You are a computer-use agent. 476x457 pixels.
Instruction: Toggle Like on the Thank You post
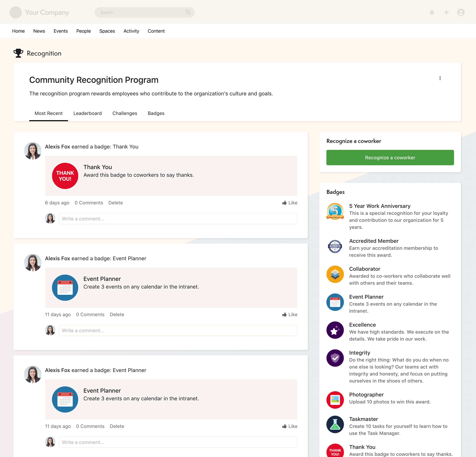pyautogui.click(x=289, y=203)
